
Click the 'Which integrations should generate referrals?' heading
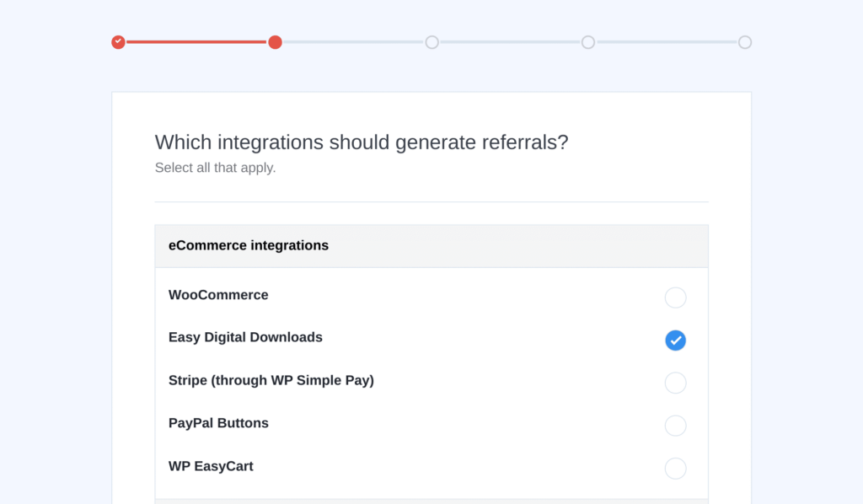coord(361,142)
